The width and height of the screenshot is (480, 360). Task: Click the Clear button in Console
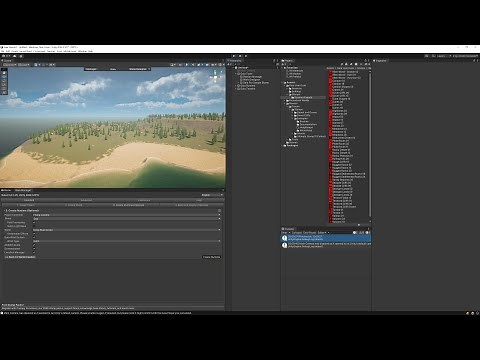pyautogui.click(x=284, y=232)
